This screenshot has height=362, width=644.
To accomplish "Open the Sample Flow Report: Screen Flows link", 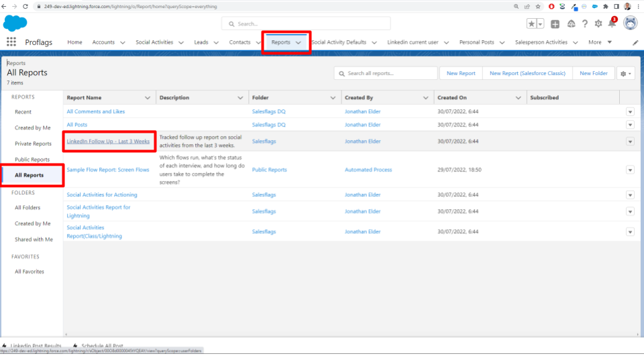I will [108, 170].
